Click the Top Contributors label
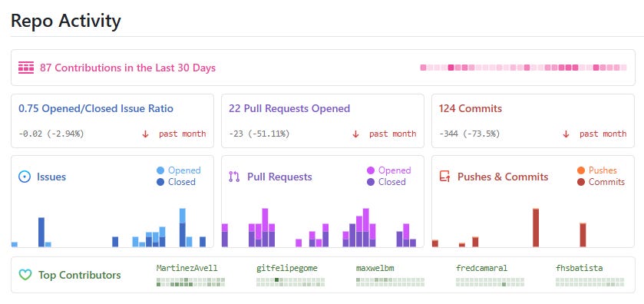This screenshot has width=644, height=304. 80,275
